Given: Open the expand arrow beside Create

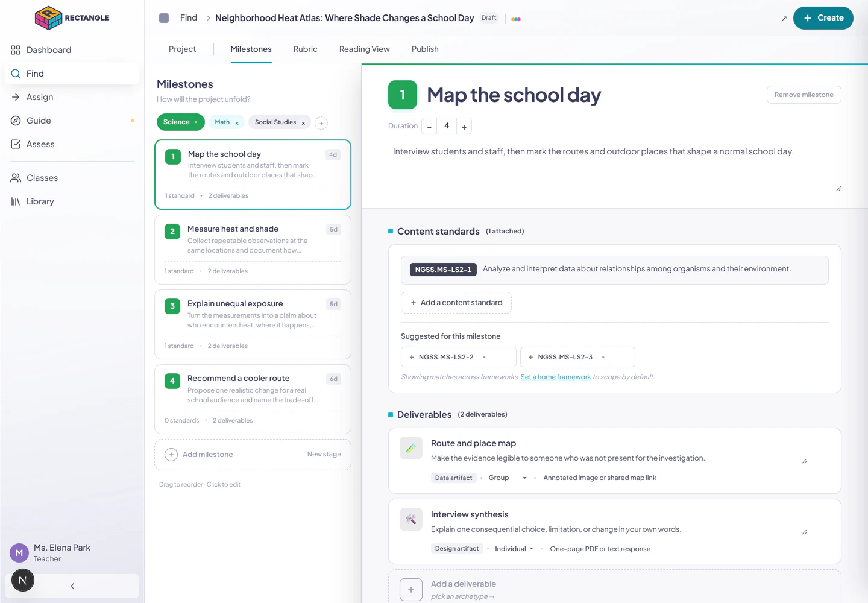Looking at the screenshot, I should click(x=784, y=19).
